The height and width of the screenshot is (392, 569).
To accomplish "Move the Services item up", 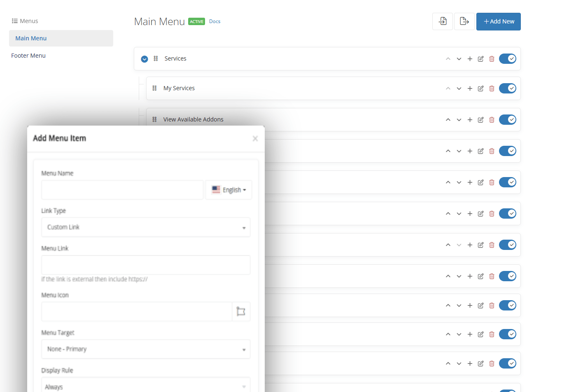I will click(448, 59).
